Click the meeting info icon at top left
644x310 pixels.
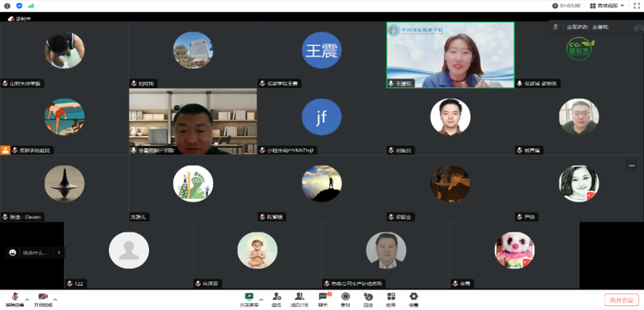point(8,5)
